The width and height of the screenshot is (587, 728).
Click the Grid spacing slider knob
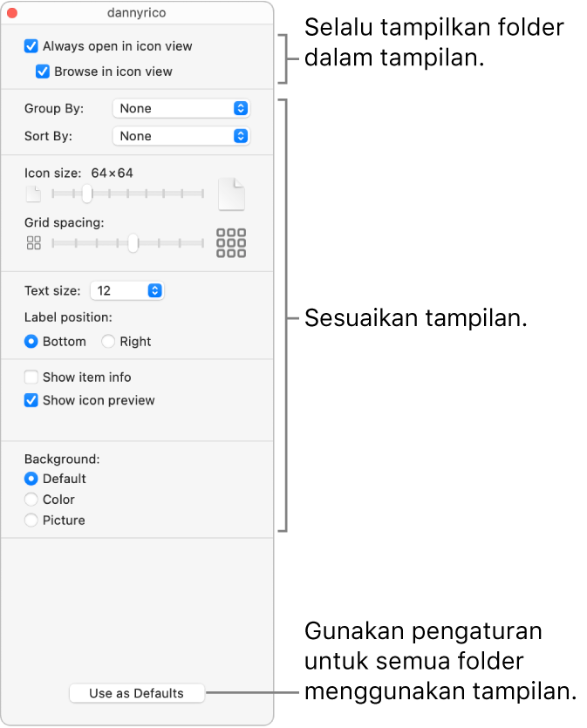(x=133, y=243)
